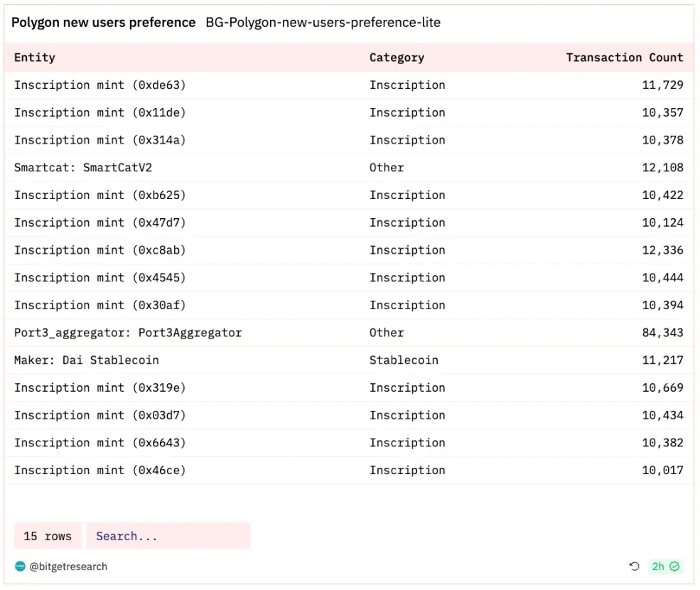Viewport: 700px width, 590px height.
Task: Click the table Search field
Action: click(168, 536)
